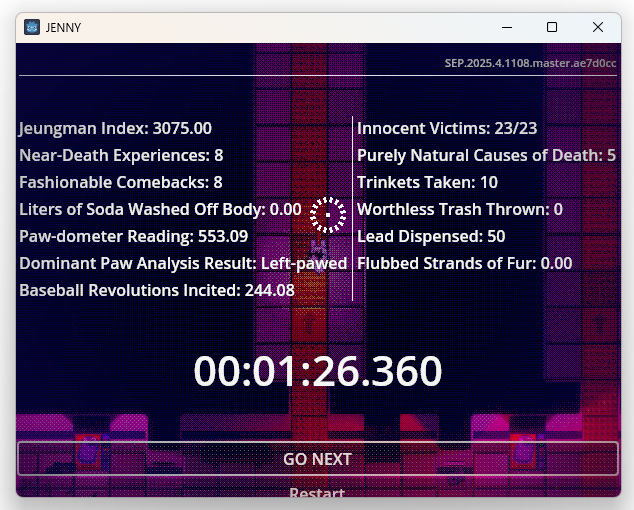Click Baseball Revolutions Incited: 244.08 stat
Image resolution: width=634 pixels, height=510 pixels.
pos(157,290)
